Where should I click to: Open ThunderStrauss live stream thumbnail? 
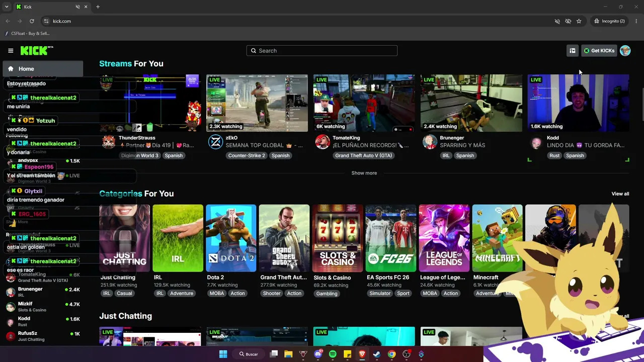click(150, 103)
